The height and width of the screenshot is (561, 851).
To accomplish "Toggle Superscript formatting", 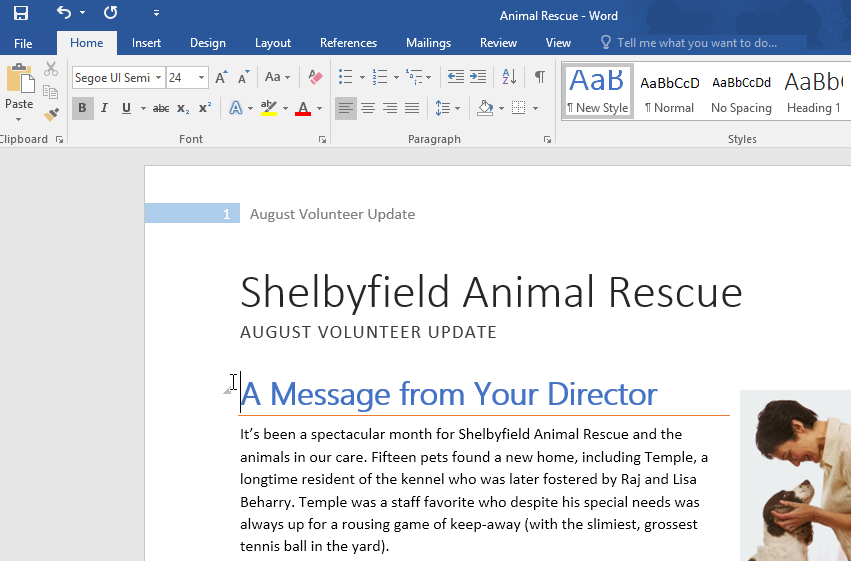I will click(205, 108).
